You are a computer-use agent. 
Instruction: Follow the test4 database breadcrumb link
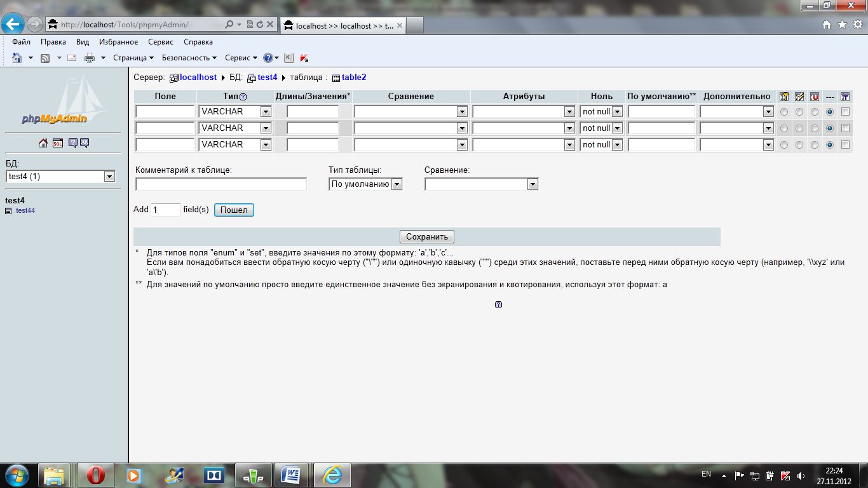click(268, 78)
